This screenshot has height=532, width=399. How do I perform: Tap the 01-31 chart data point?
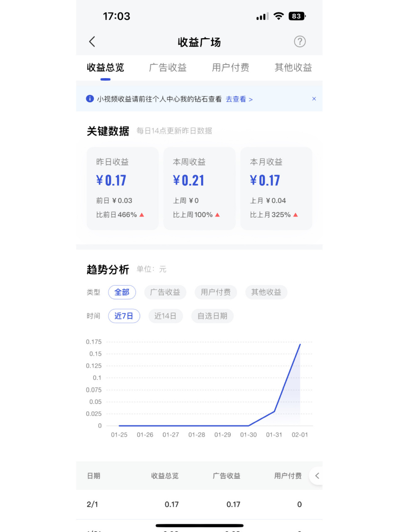point(274,411)
